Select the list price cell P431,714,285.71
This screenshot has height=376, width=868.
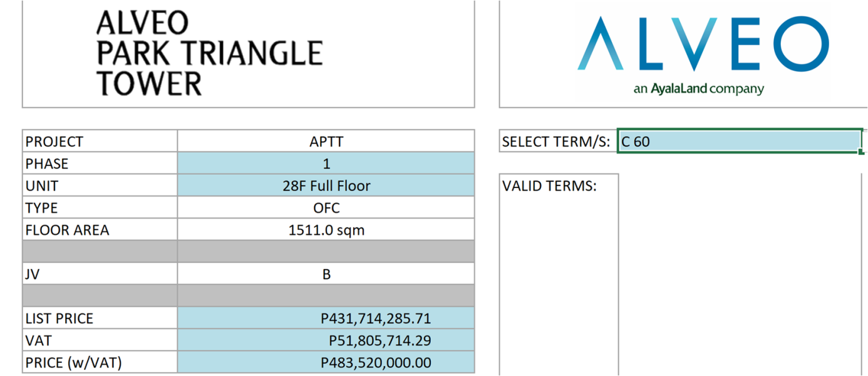click(x=326, y=318)
